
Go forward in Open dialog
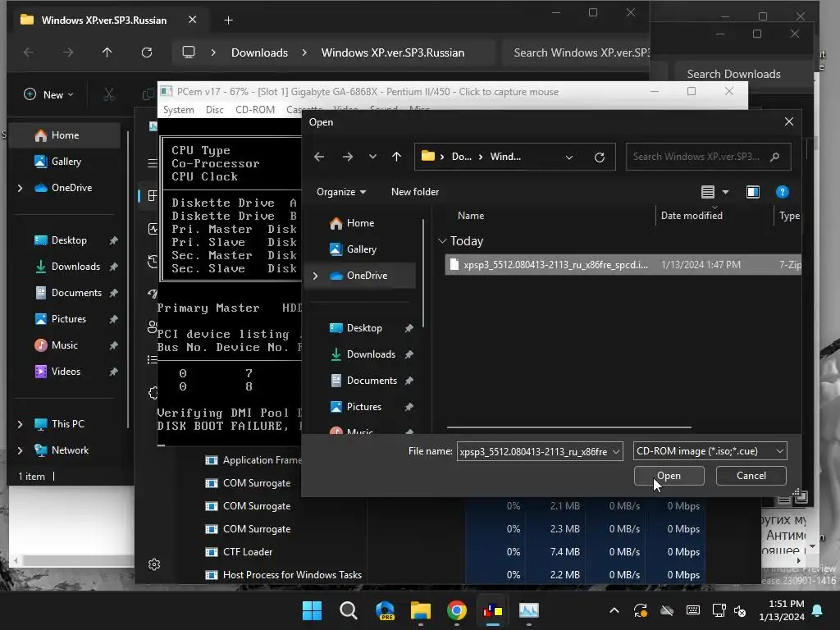pos(348,157)
